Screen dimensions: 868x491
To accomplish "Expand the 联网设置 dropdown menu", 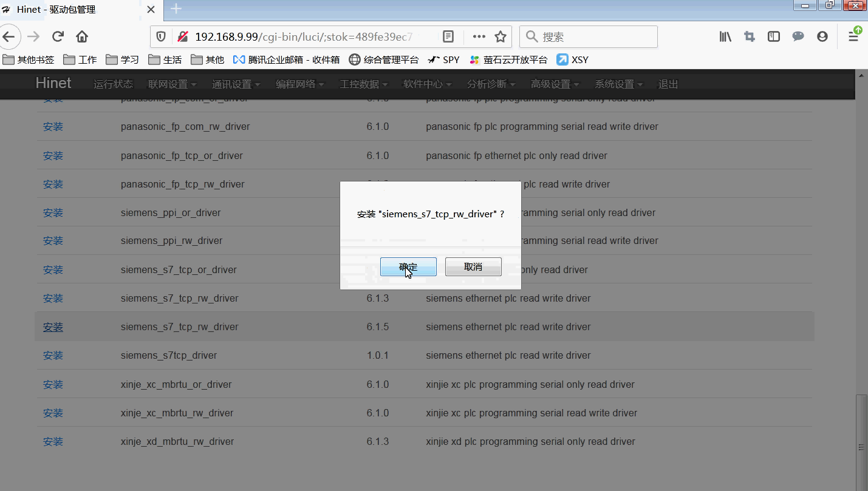I will coord(173,84).
